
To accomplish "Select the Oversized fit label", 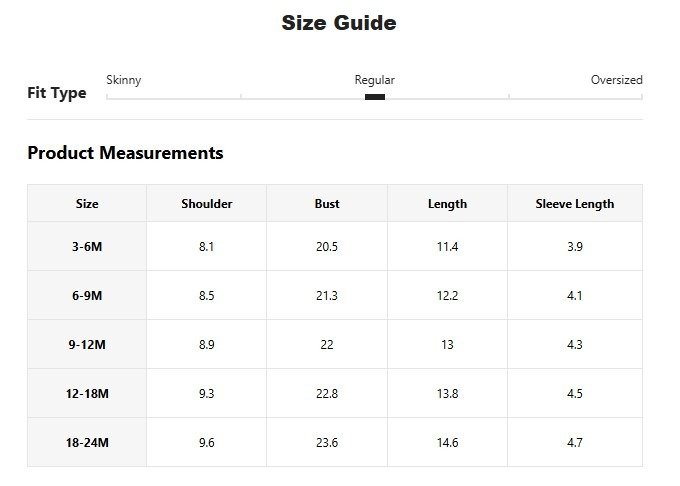I will (x=616, y=80).
